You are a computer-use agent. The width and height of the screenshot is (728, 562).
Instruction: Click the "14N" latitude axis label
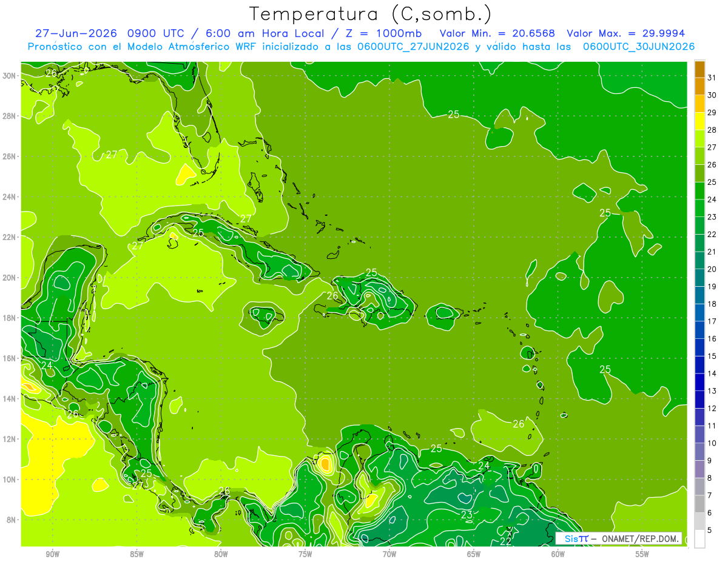pos(10,398)
